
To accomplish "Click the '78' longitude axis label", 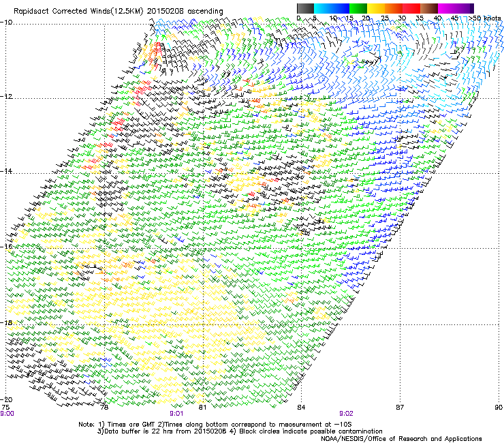I will click(104, 408).
